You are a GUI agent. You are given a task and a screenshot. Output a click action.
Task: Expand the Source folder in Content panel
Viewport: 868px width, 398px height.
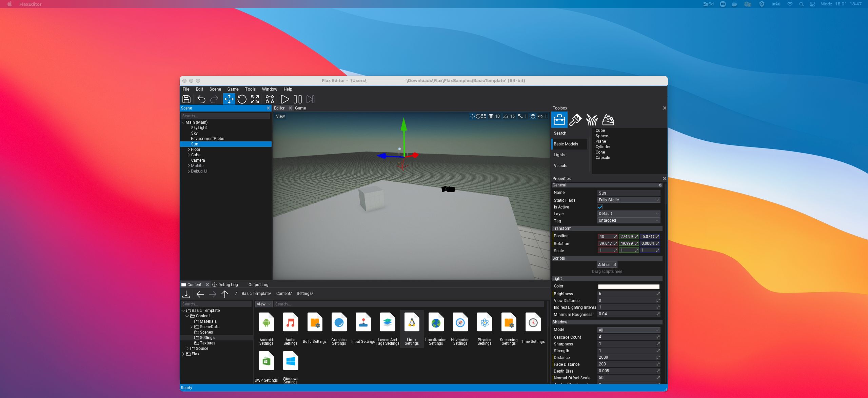(x=188, y=348)
